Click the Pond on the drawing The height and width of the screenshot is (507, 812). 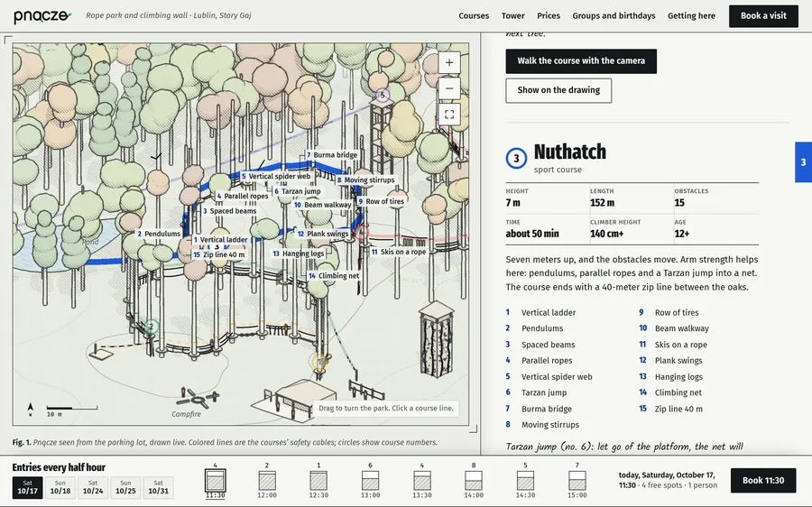[90, 242]
